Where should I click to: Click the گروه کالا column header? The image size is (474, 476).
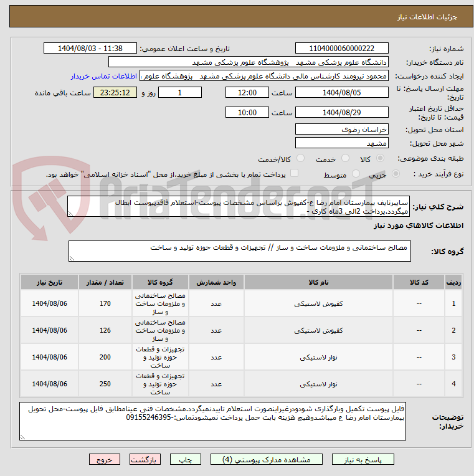pyautogui.click(x=160, y=282)
